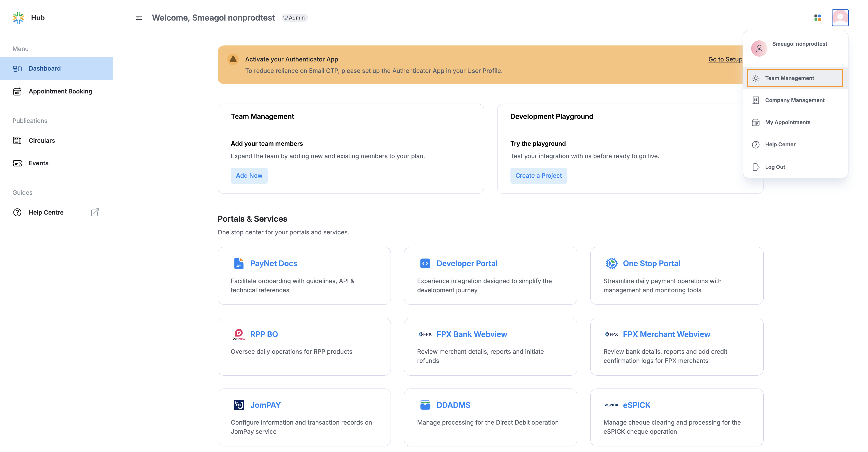The height and width of the screenshot is (452, 868).
Task: Click the Log Out exit icon
Action: point(756,167)
